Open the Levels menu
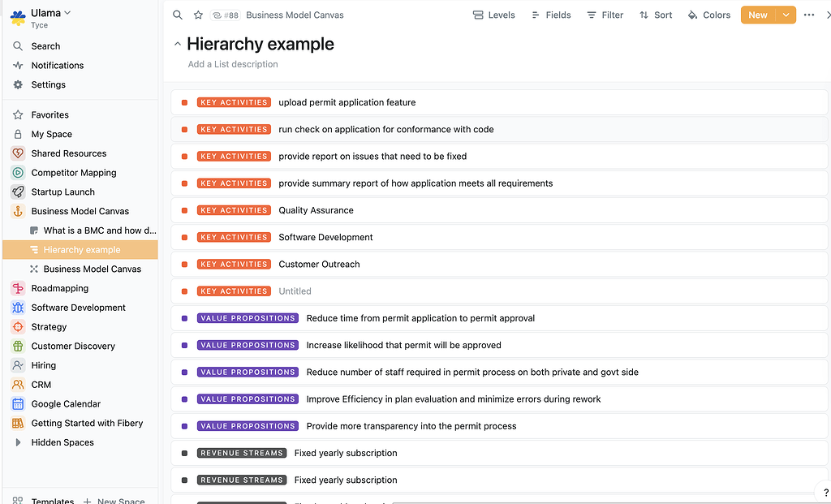 pos(494,15)
